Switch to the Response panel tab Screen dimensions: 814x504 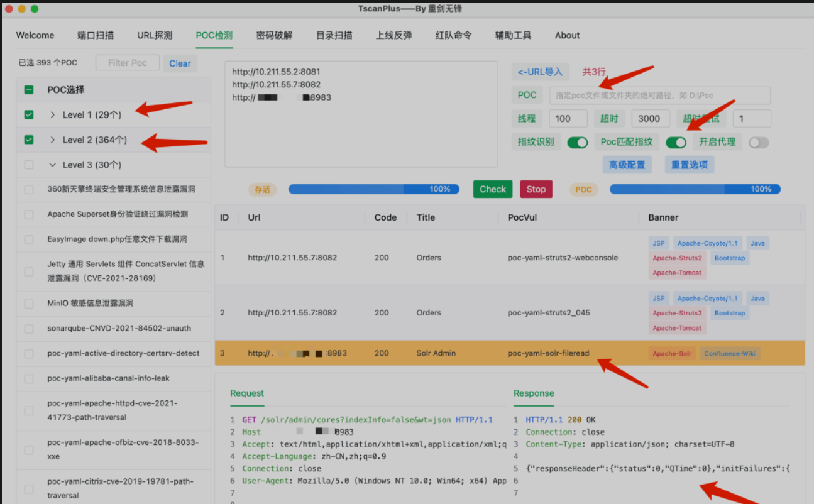534,393
